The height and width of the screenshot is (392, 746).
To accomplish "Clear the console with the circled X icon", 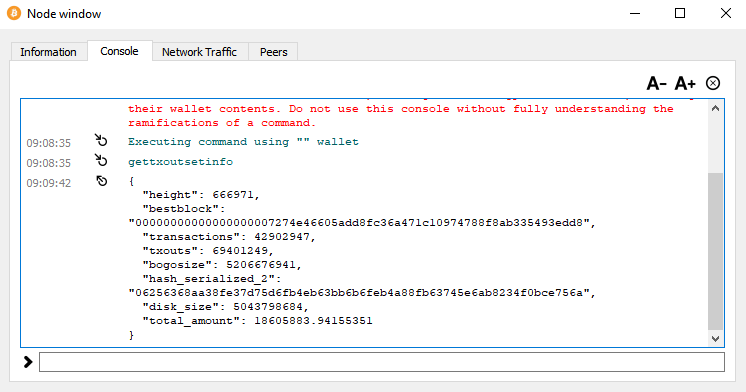I will click(713, 83).
